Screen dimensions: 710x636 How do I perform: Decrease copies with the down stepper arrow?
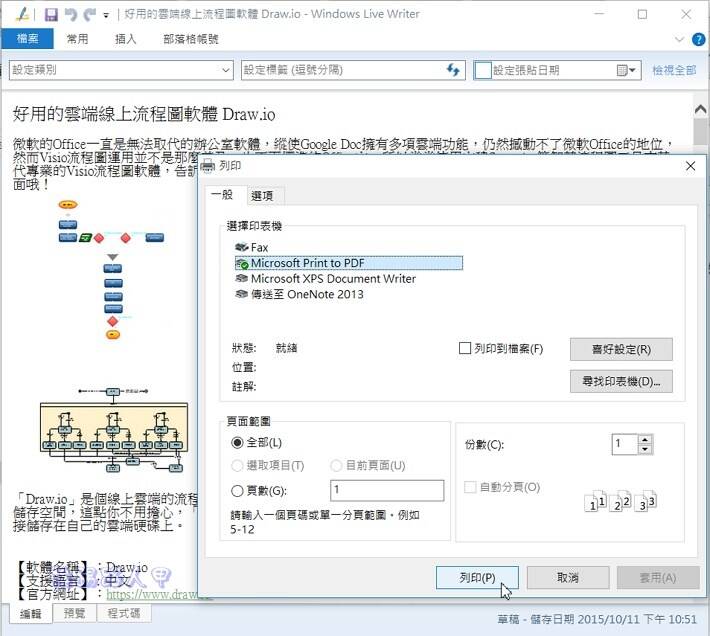pyautogui.click(x=645, y=450)
